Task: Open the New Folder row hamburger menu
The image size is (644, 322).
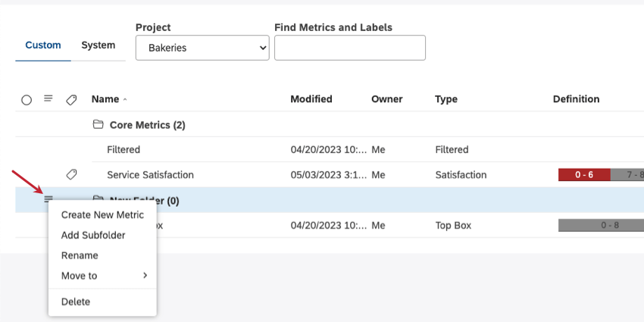Action: [48, 199]
